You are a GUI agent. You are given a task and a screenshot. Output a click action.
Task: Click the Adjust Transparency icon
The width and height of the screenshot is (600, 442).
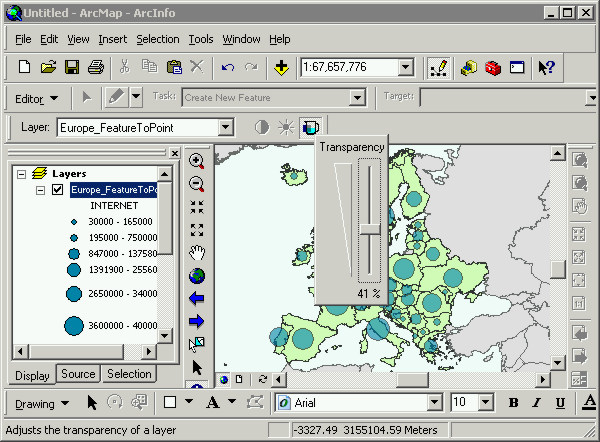click(310, 127)
